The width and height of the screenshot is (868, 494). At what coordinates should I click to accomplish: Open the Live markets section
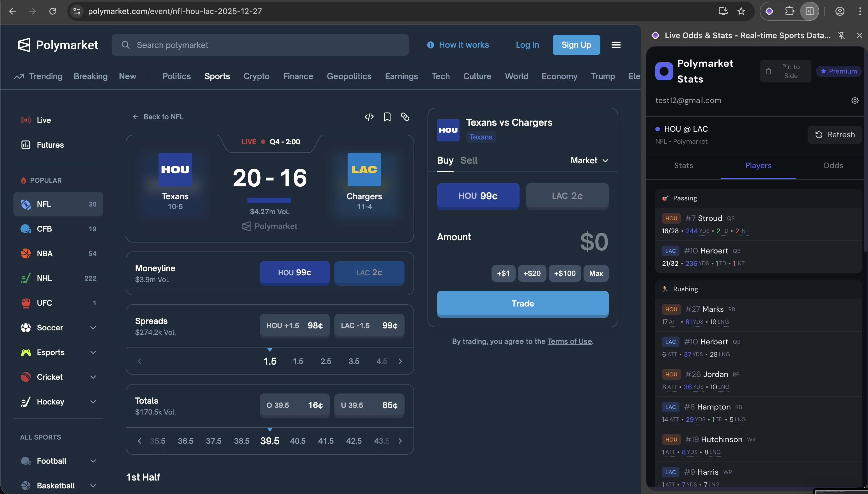[x=43, y=120]
